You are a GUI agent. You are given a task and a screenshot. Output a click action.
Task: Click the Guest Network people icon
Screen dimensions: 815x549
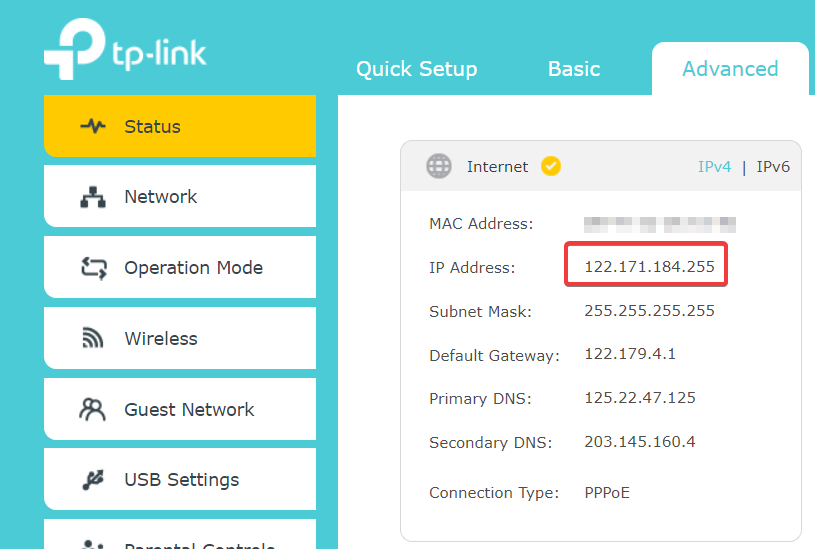point(93,410)
